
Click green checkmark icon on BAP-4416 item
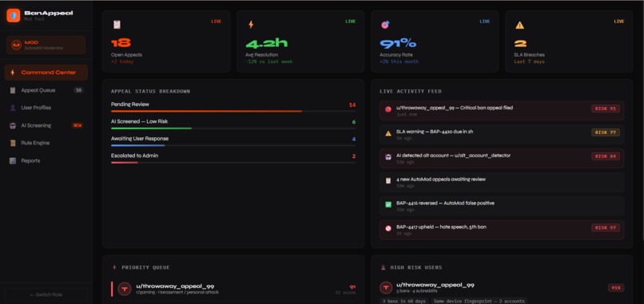(388, 204)
